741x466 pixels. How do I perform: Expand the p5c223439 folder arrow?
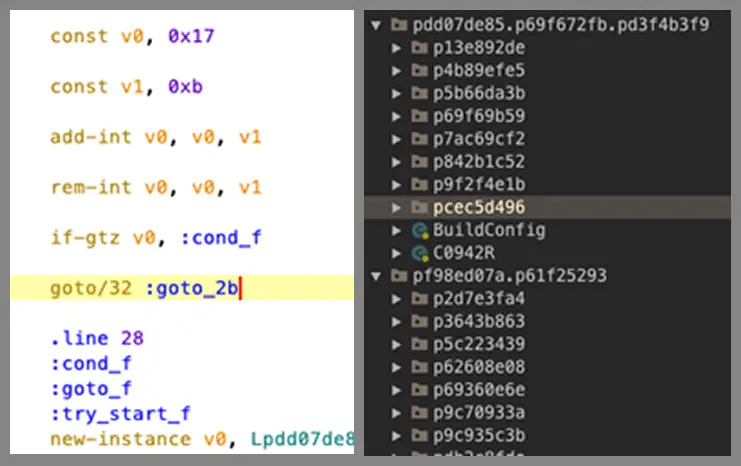tap(396, 345)
